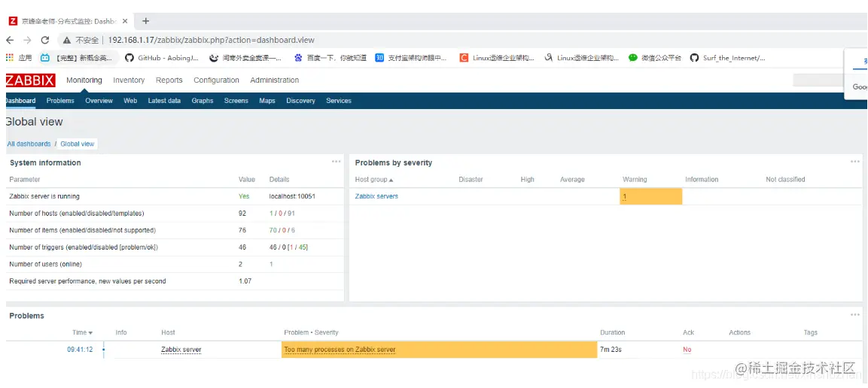Image resolution: width=868 pixels, height=388 pixels.
Task: Close the Zabbix dashboard browser tab
Action: coord(125,21)
